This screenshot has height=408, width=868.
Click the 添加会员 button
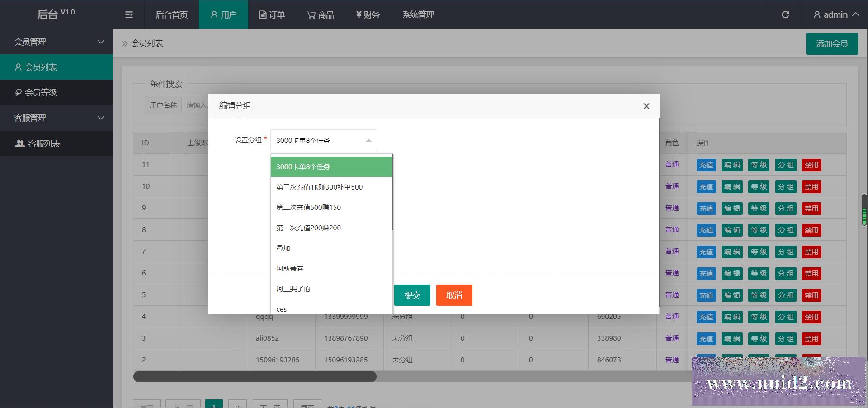[x=831, y=43]
